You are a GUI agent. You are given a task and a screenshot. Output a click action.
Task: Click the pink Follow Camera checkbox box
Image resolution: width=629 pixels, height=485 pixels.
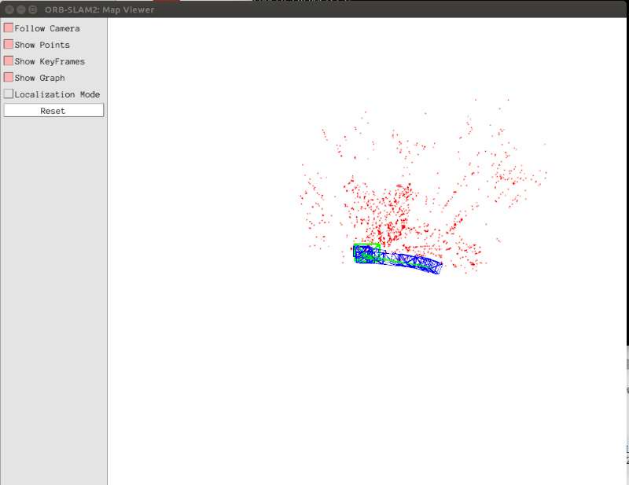click(x=9, y=28)
